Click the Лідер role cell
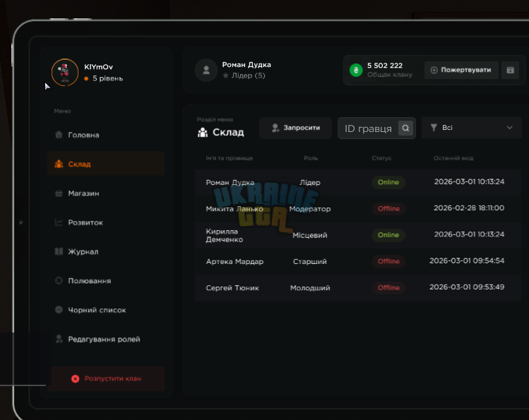This screenshot has width=529, height=420. point(310,182)
